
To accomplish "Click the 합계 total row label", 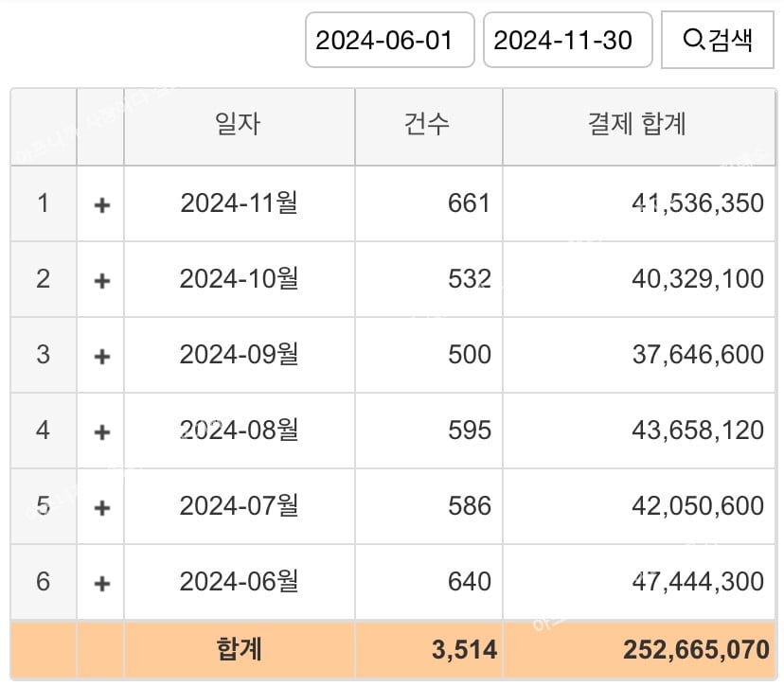I will (x=239, y=649).
